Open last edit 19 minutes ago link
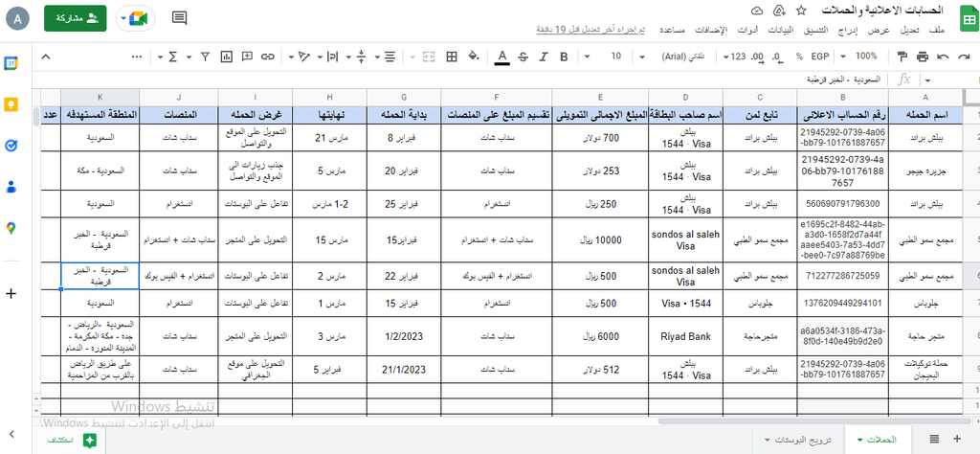The height and width of the screenshot is (454, 980). click(x=591, y=30)
